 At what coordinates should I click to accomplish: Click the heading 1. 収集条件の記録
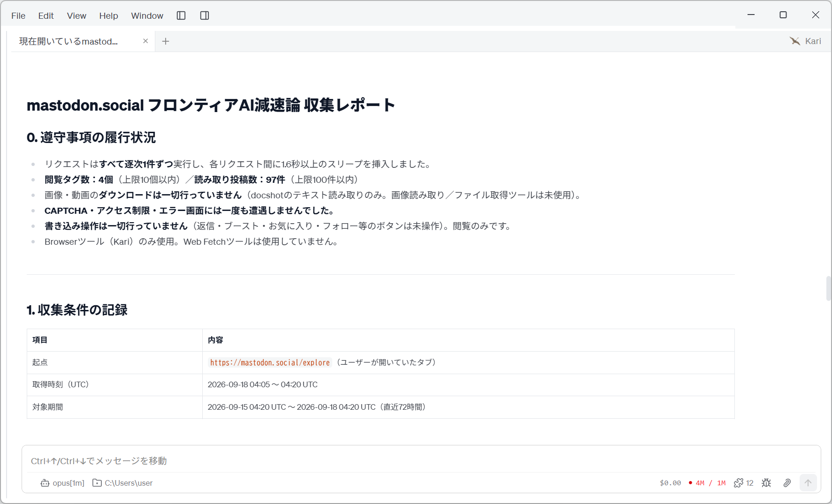(x=77, y=310)
